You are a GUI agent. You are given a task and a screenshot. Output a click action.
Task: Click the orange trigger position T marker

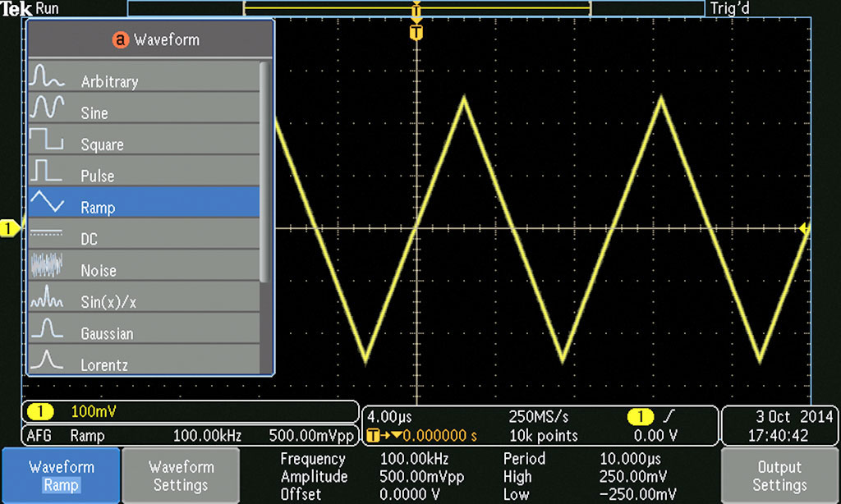(x=416, y=32)
